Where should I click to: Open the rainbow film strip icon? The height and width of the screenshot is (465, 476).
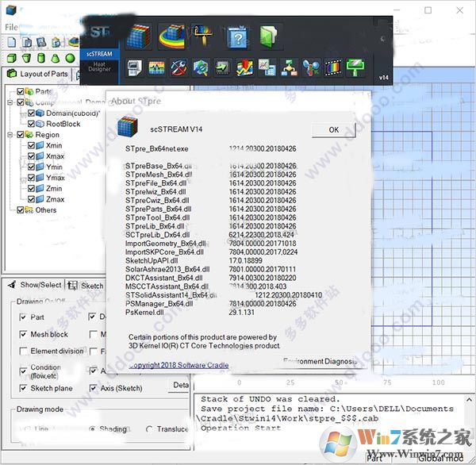(x=333, y=67)
